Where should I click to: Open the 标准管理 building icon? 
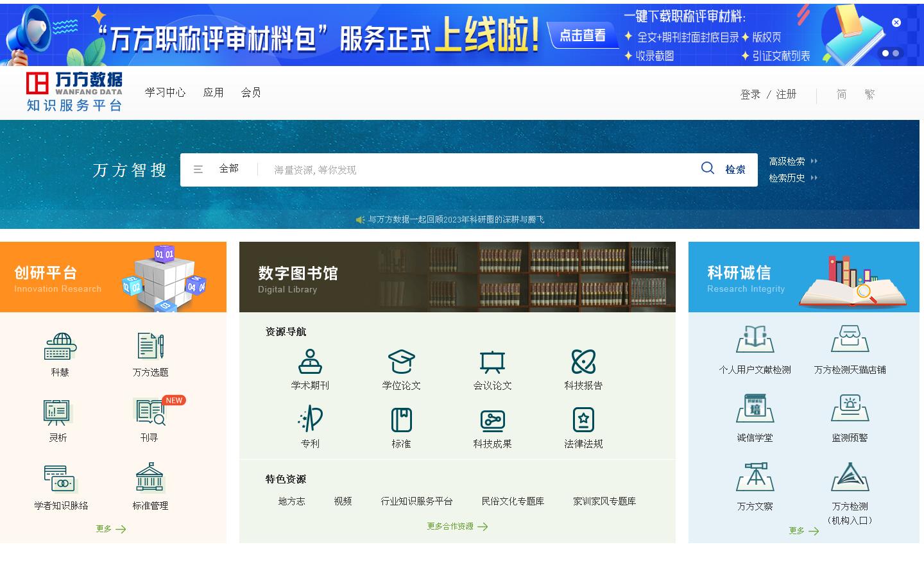click(150, 478)
